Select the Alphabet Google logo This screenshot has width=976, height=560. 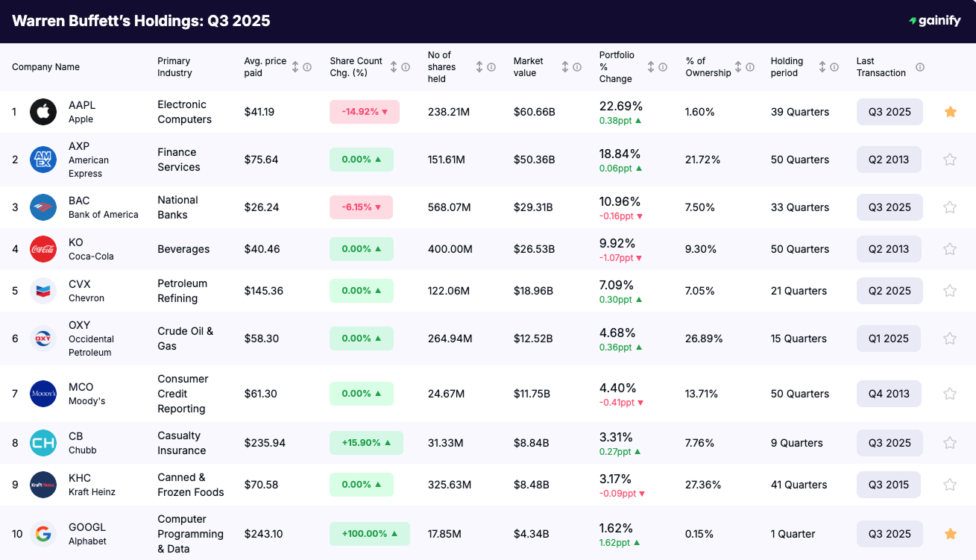[x=42, y=533]
